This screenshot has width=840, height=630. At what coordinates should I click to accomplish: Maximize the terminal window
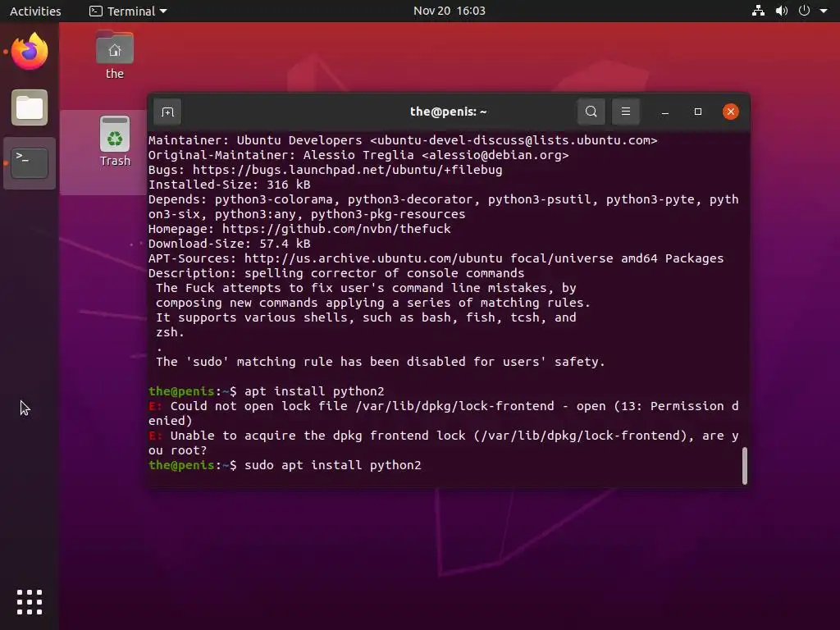(697, 112)
